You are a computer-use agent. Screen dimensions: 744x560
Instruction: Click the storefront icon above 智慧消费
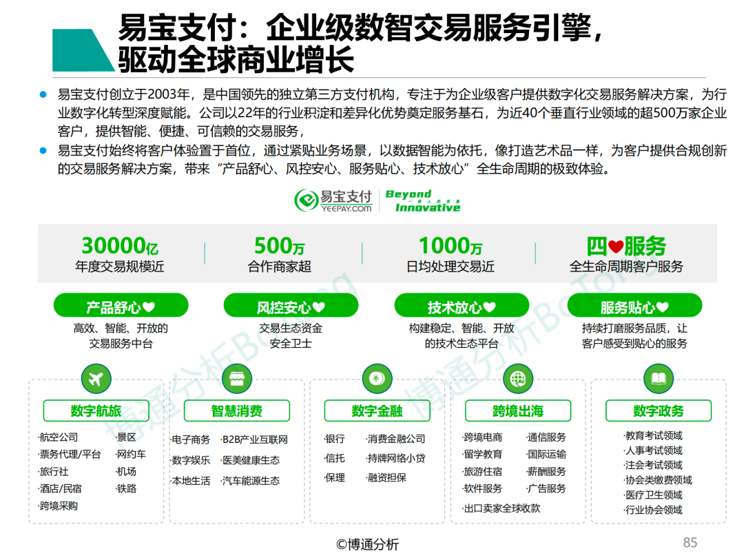(237, 379)
